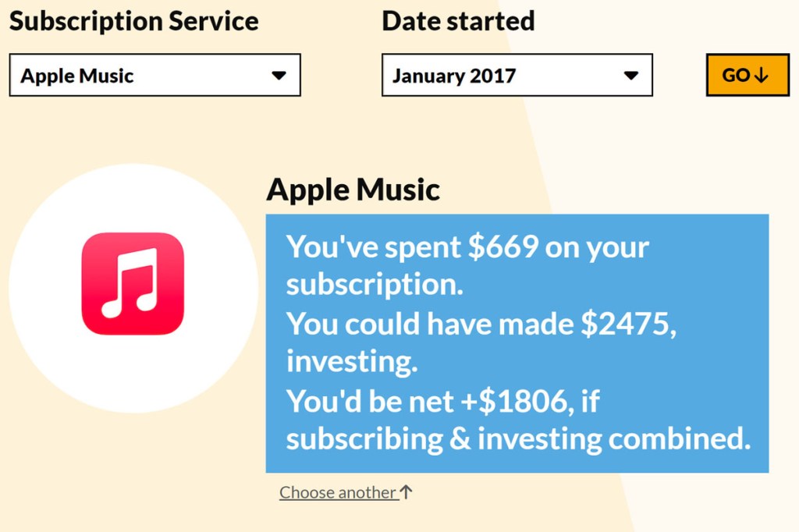Click the word 'subscription.' in blue box
This screenshot has width=799, height=532.
pos(375,285)
